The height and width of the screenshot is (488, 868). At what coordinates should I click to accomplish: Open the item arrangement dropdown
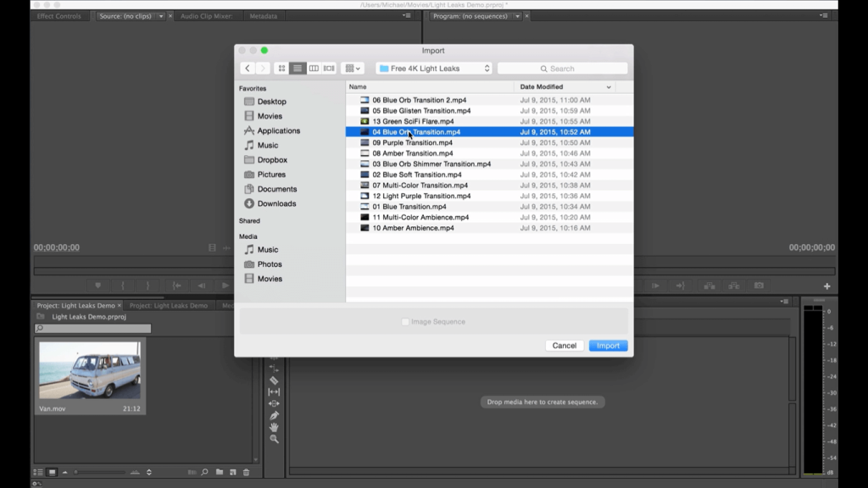tap(353, 69)
